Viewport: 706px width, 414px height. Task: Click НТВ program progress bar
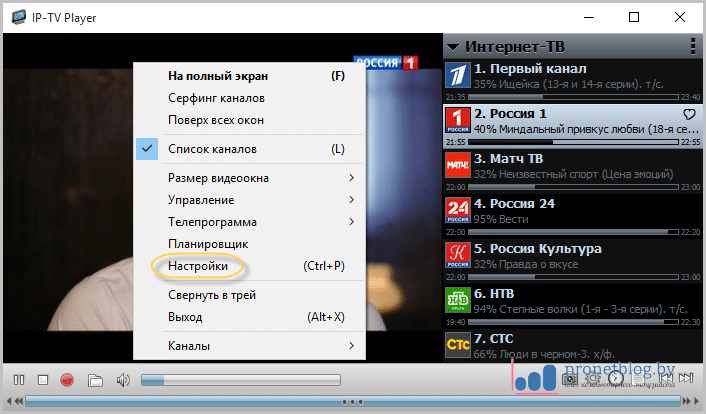(x=573, y=322)
